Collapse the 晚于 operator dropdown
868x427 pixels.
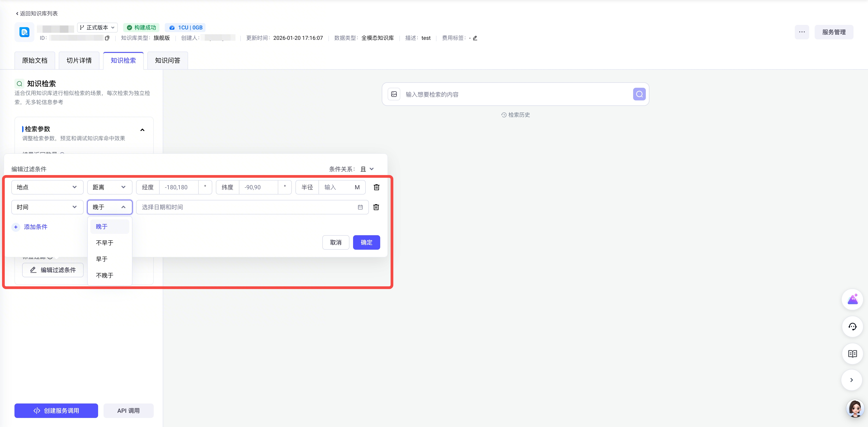(x=109, y=207)
